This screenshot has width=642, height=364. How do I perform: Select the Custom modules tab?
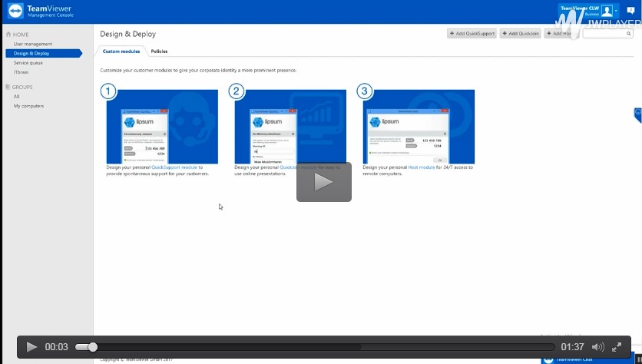121,51
